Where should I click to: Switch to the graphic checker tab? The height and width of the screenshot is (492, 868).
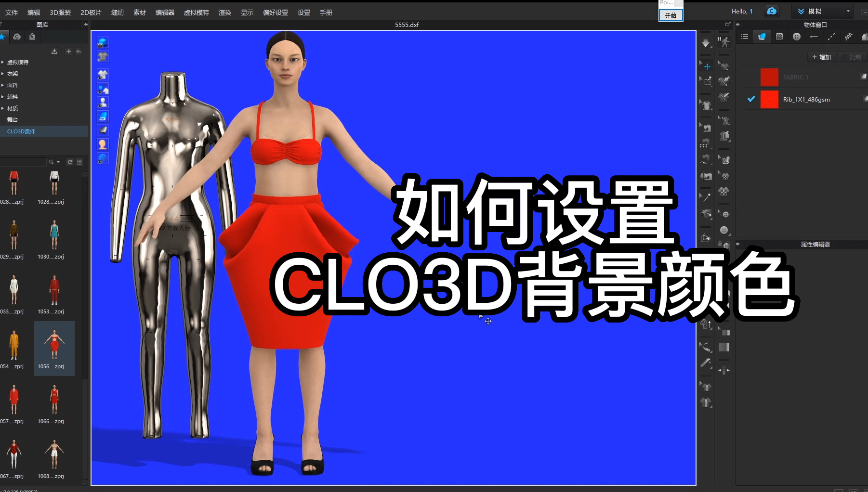coord(779,37)
